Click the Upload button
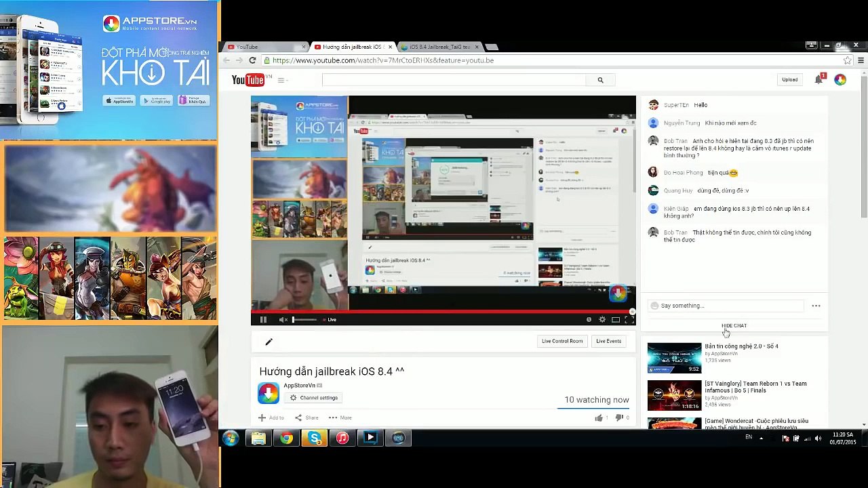The height and width of the screenshot is (488, 868). tap(789, 80)
